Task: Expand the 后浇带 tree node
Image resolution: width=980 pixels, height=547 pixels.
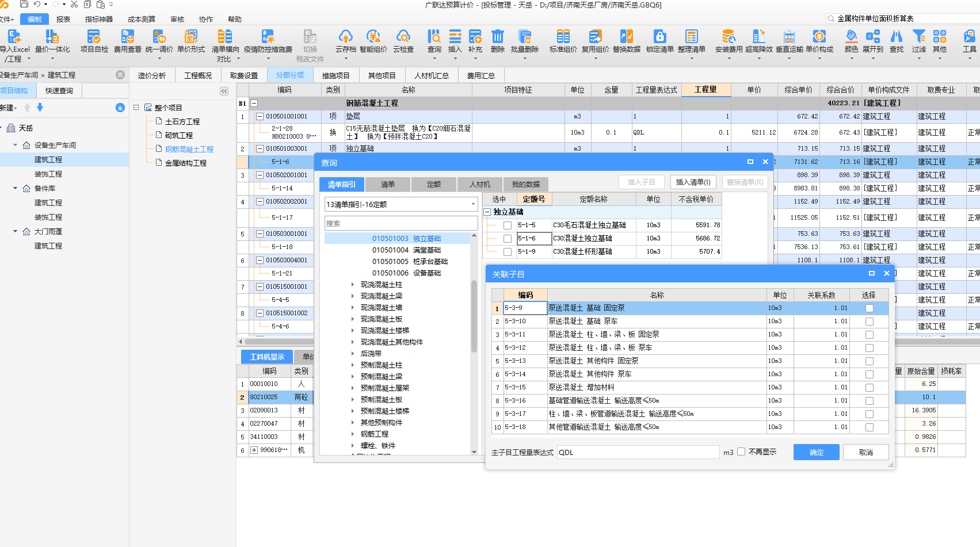Action: [x=353, y=354]
